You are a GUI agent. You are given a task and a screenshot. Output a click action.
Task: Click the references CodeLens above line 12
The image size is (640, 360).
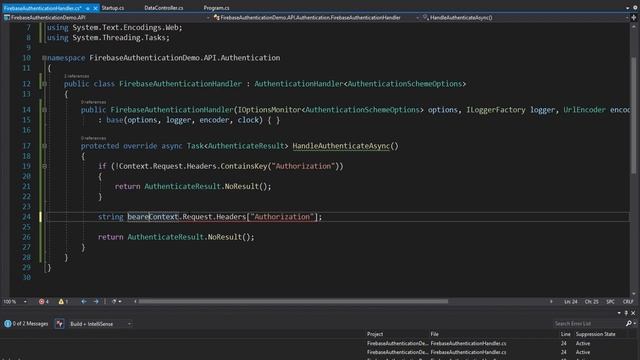76,76
